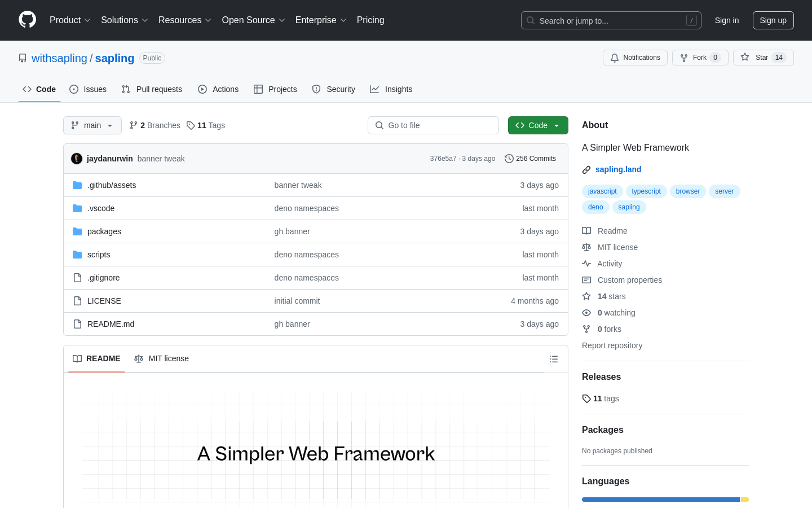Click the sapling topic tag
The width and height of the screenshot is (812, 508).
pos(629,207)
